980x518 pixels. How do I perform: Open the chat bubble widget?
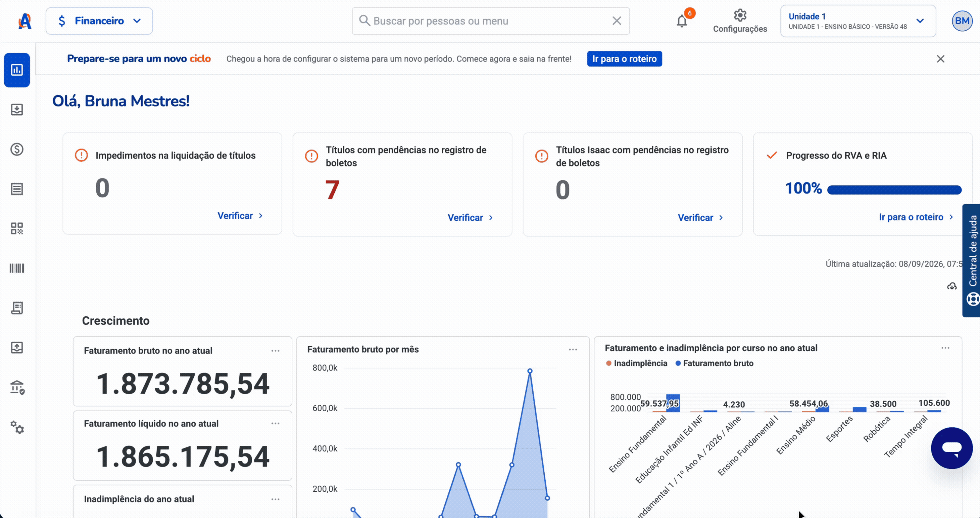(x=952, y=448)
